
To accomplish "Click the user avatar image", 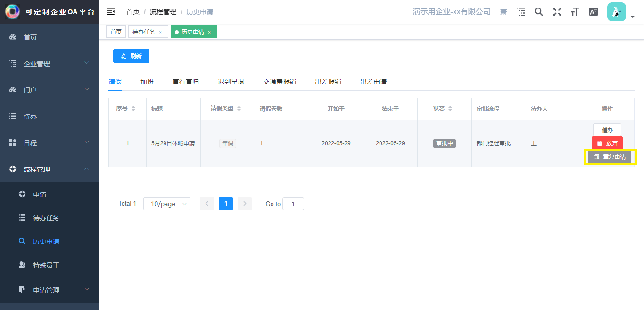I will click(617, 12).
